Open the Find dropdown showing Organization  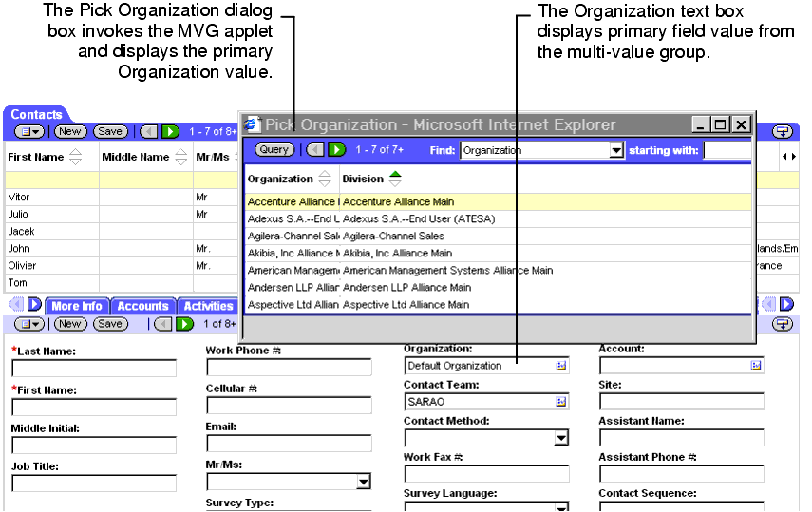click(x=615, y=150)
